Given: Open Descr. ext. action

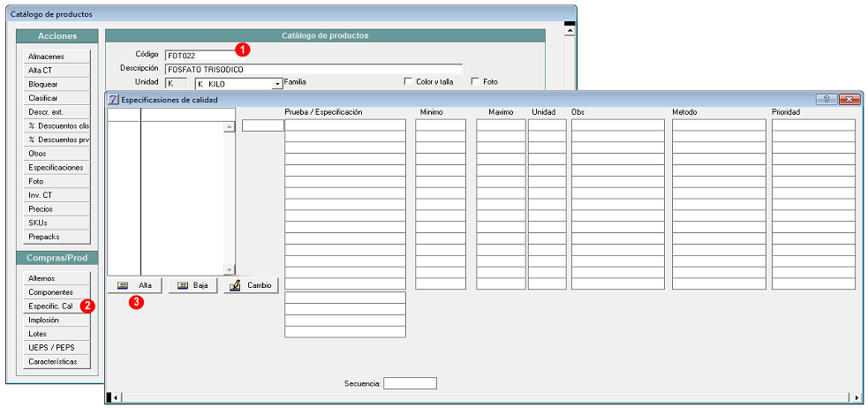Looking at the screenshot, I should (57, 112).
